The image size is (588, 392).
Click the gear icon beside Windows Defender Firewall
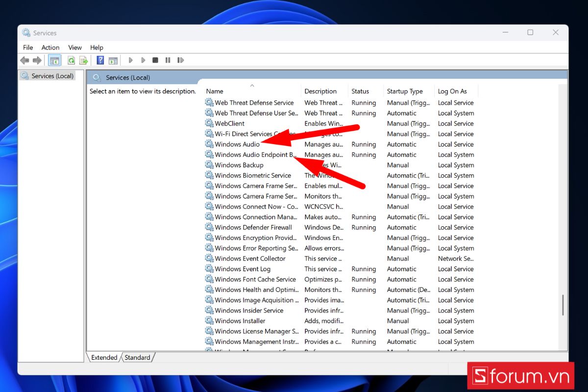pos(209,227)
